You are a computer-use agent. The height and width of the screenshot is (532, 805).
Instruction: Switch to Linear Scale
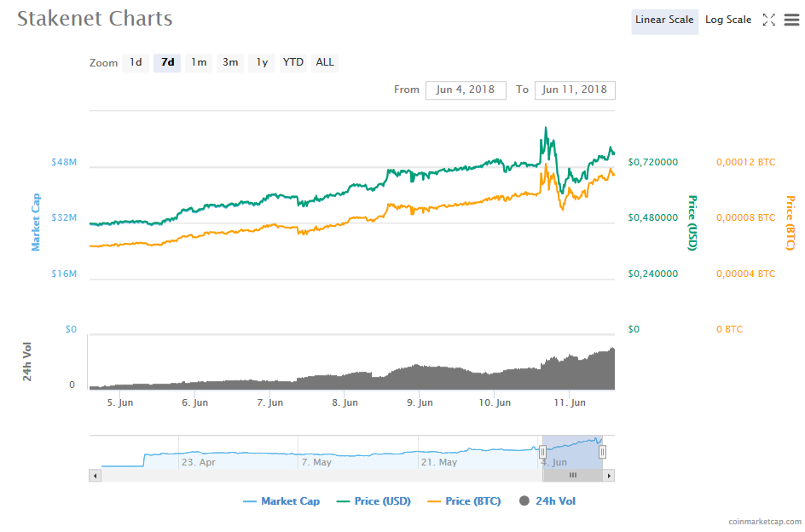(x=664, y=20)
